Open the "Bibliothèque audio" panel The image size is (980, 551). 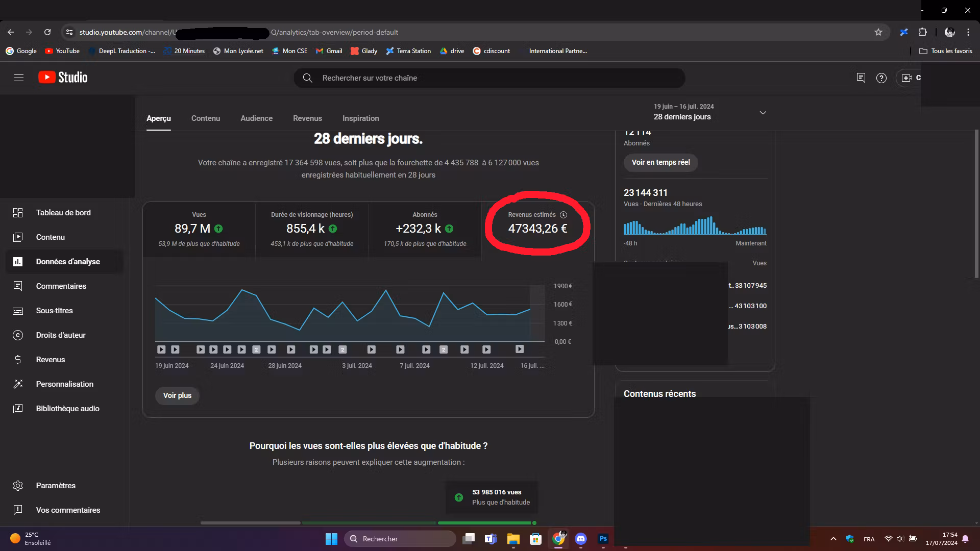tap(67, 408)
